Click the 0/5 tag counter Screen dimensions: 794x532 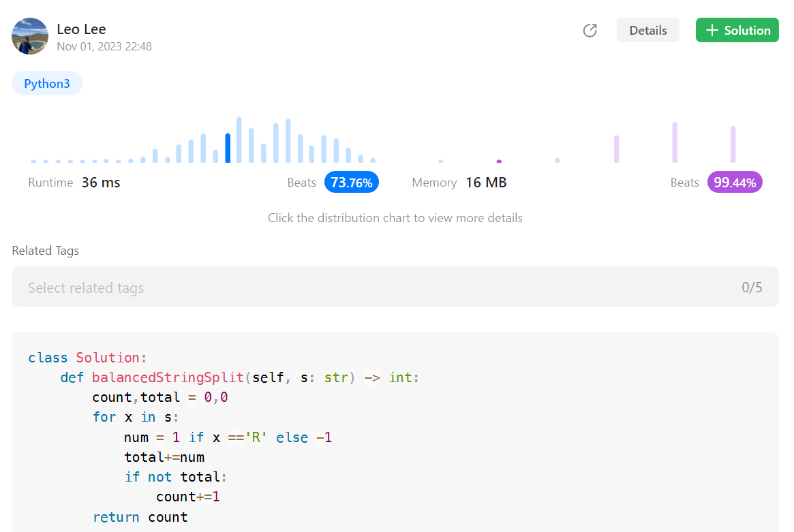752,287
